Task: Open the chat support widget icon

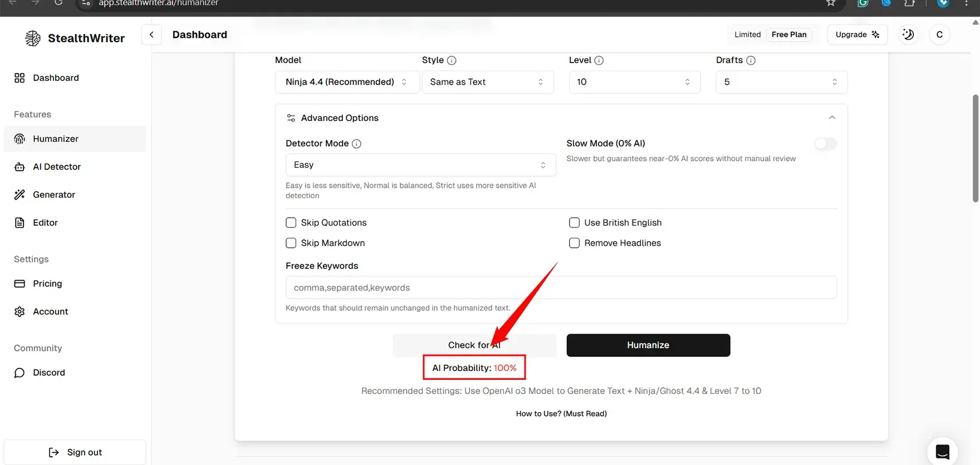Action: point(942,451)
